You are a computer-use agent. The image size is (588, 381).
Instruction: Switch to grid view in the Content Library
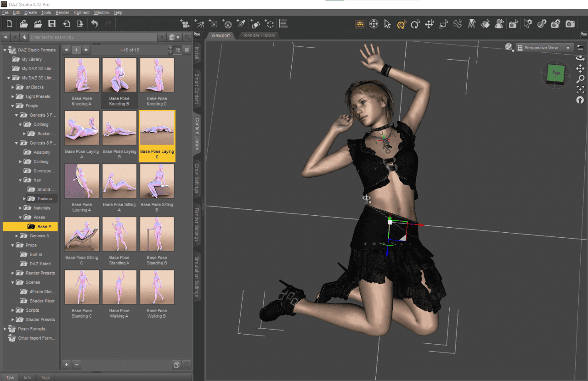[178, 50]
